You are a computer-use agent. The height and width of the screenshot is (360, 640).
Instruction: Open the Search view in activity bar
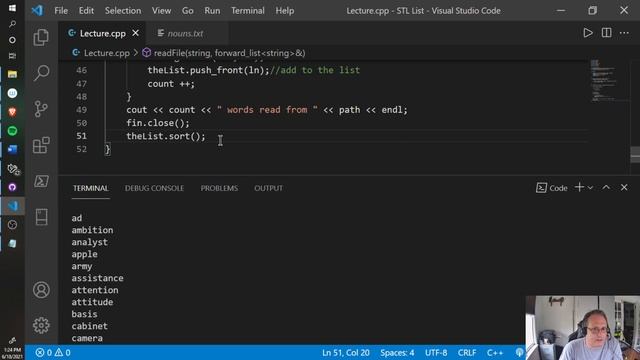click(41, 73)
